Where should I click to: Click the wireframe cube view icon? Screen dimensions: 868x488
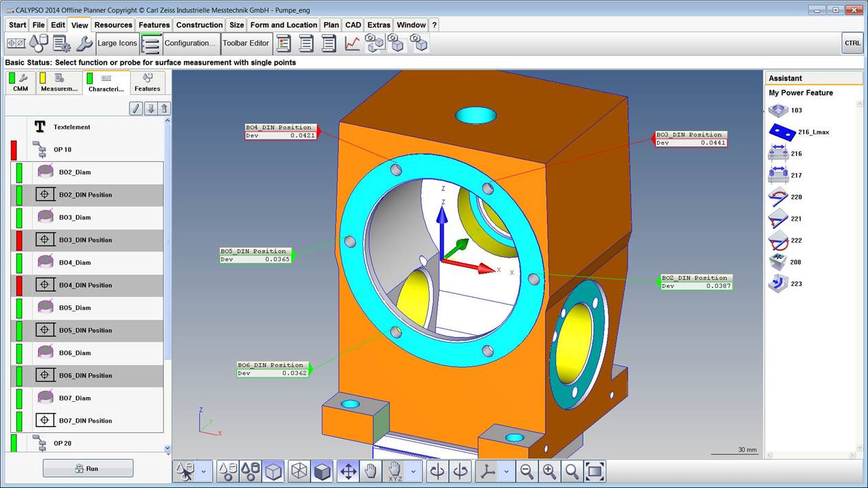(299, 471)
